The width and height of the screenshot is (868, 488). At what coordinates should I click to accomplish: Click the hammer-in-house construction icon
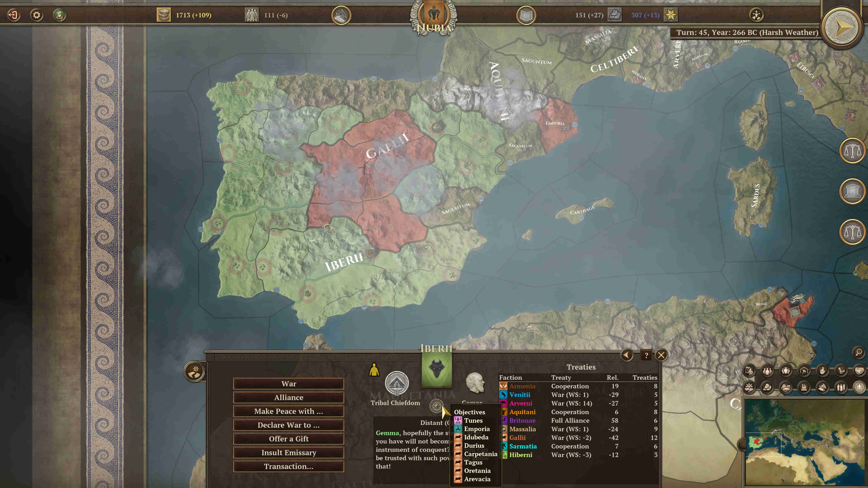click(x=804, y=371)
